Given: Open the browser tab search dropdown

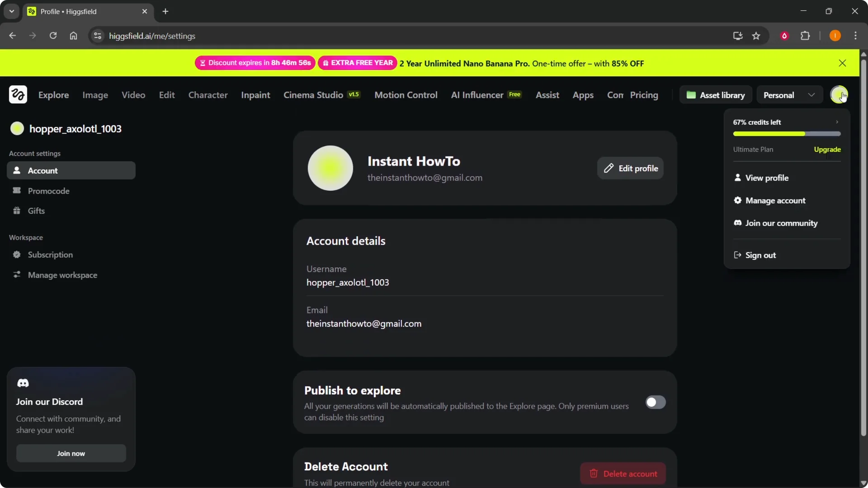Looking at the screenshot, I should [11, 11].
